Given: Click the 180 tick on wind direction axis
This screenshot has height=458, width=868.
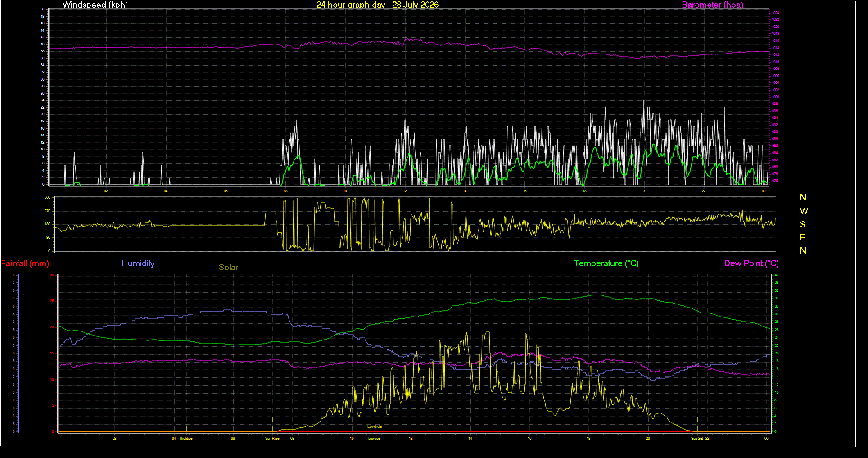Looking at the screenshot, I should click(x=47, y=224).
